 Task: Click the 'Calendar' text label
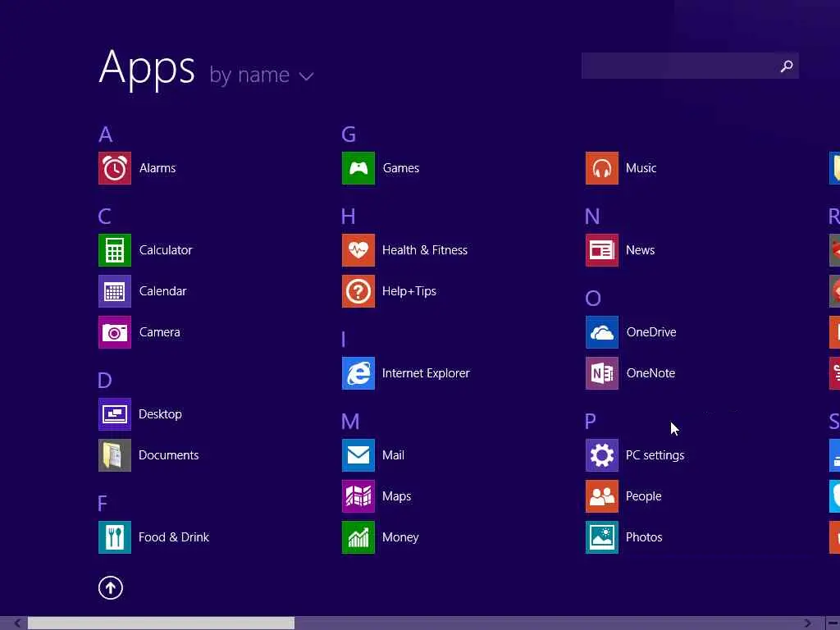pyautogui.click(x=163, y=291)
